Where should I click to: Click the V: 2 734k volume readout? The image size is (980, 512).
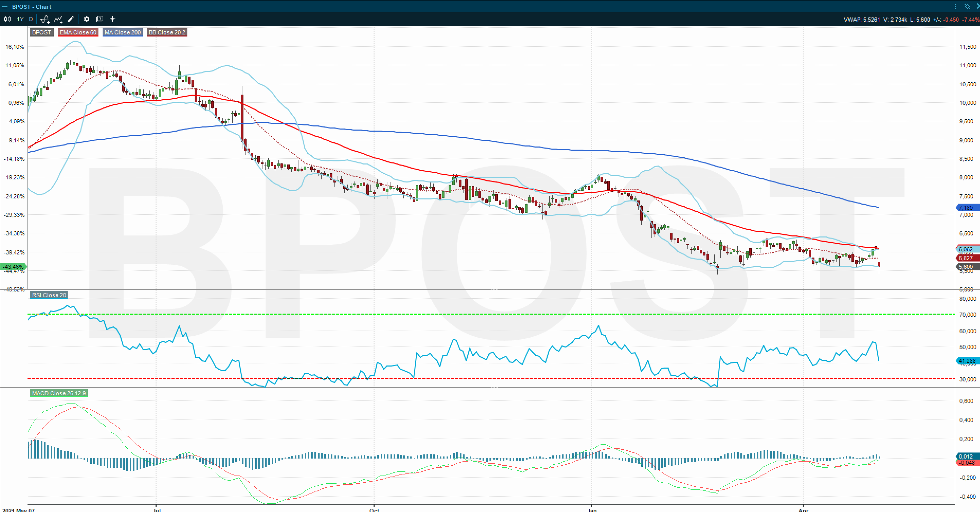(895, 19)
